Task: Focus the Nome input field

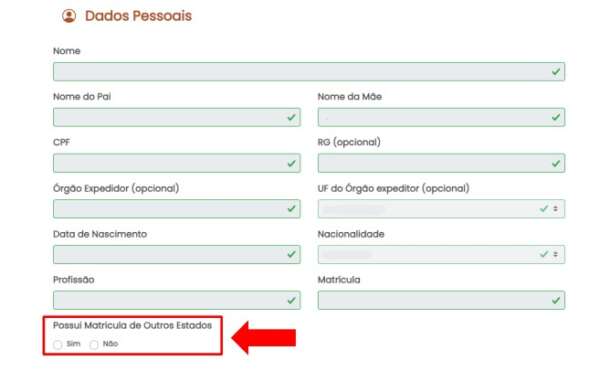Action: click(x=309, y=72)
